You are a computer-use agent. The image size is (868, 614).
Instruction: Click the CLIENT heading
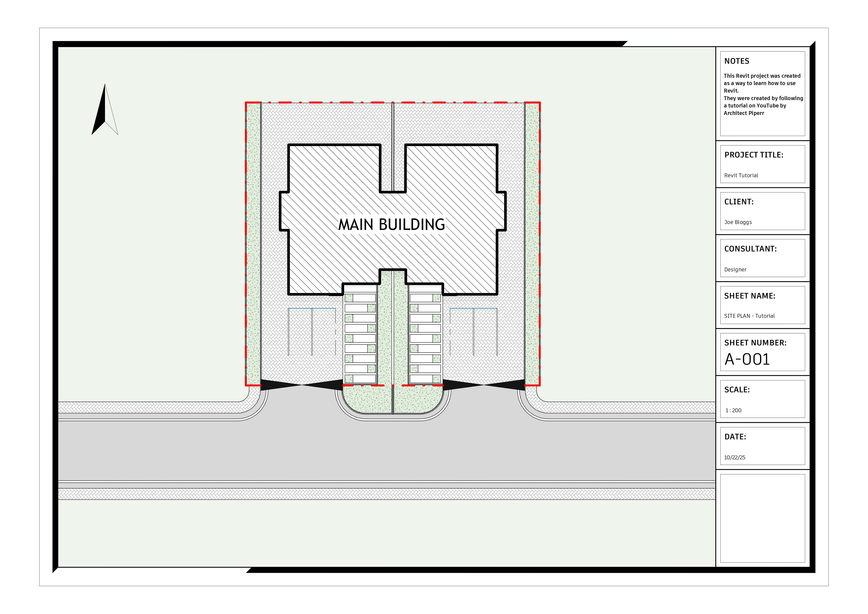[x=739, y=202]
